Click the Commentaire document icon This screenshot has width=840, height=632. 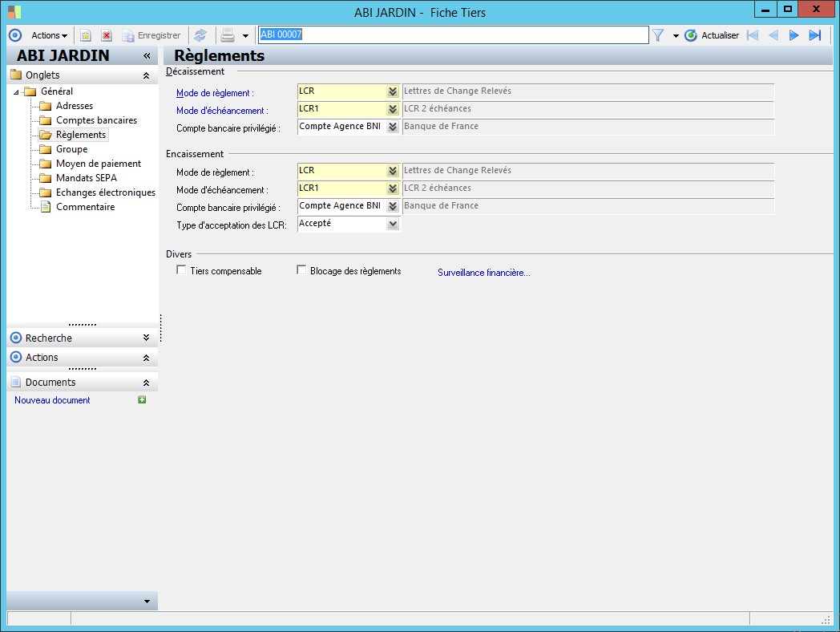(x=46, y=207)
